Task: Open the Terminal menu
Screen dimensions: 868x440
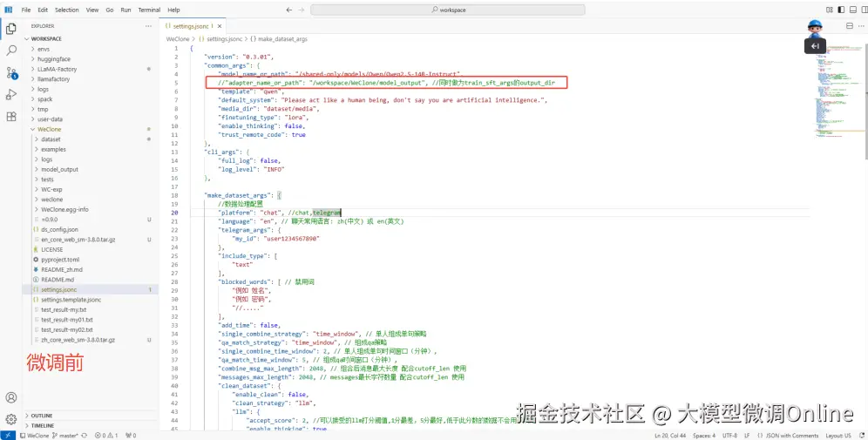Action: coord(150,10)
